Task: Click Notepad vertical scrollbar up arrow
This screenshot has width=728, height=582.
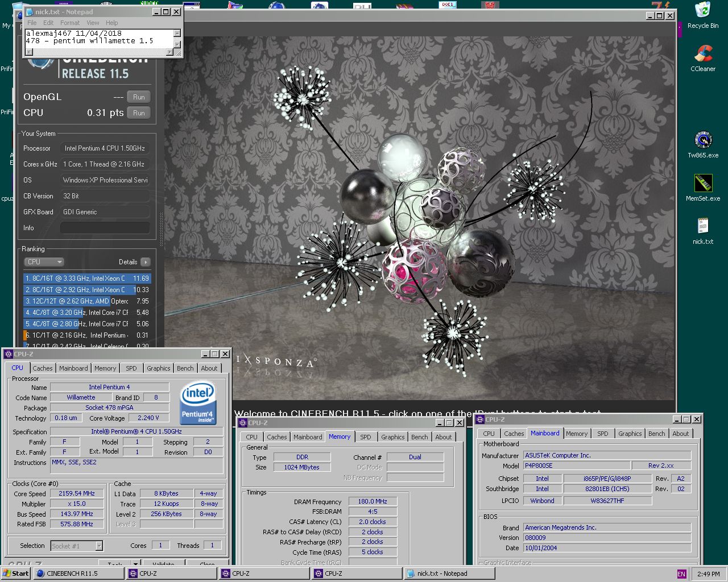Action: (x=177, y=33)
